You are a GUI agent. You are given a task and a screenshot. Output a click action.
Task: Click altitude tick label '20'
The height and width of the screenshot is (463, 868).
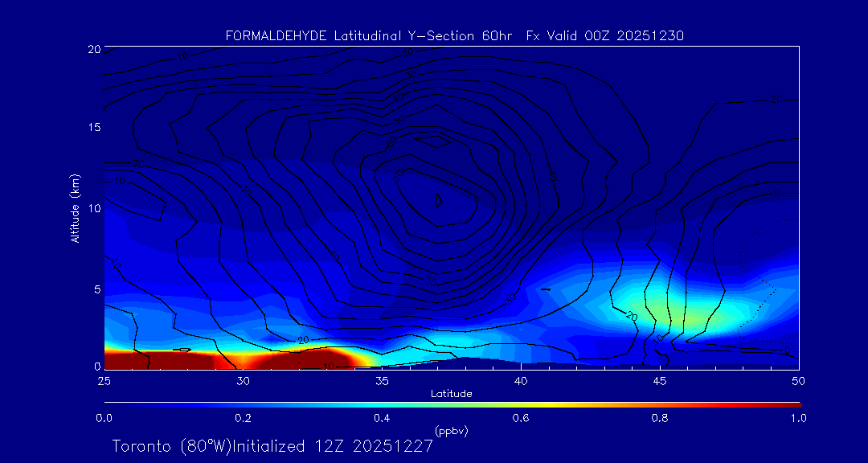coord(93,49)
